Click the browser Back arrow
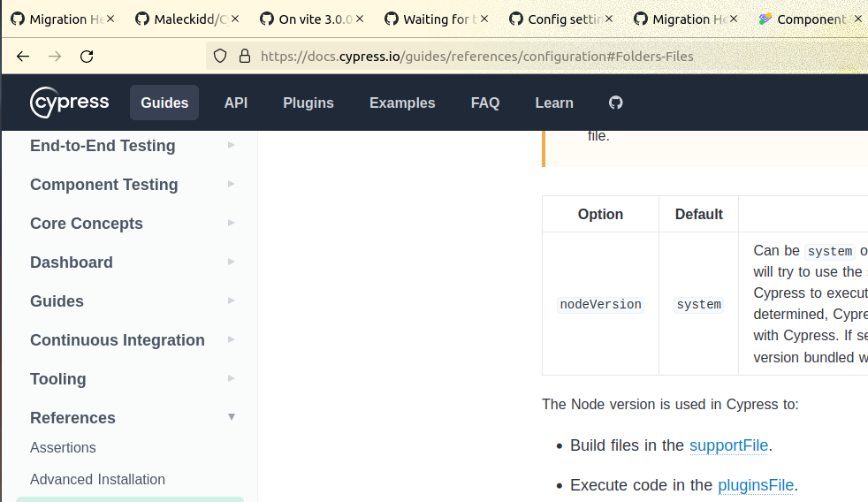 pos(23,56)
